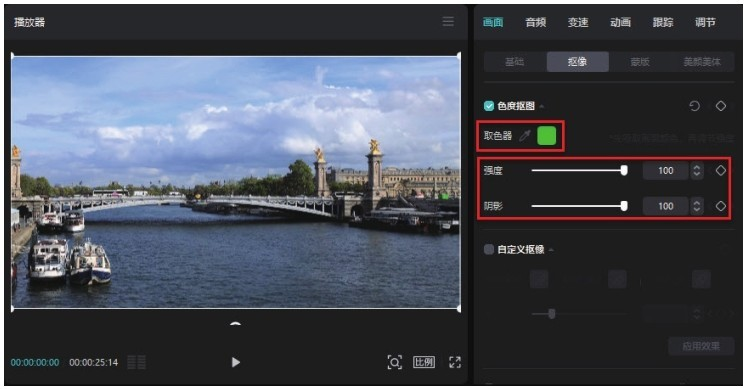746x389 pixels.
Task: Add keyframe for 色度抠图 section
Action: 721,106
